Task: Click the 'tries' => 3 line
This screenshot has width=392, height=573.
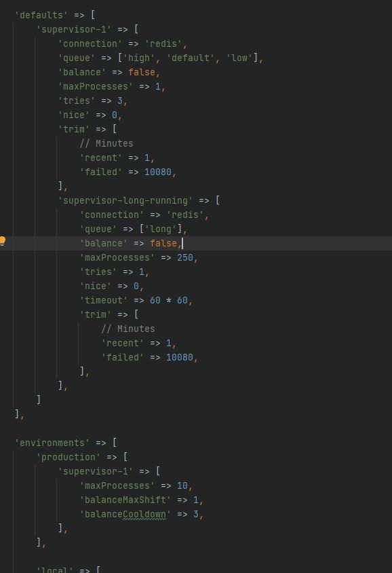Action: click(x=93, y=100)
